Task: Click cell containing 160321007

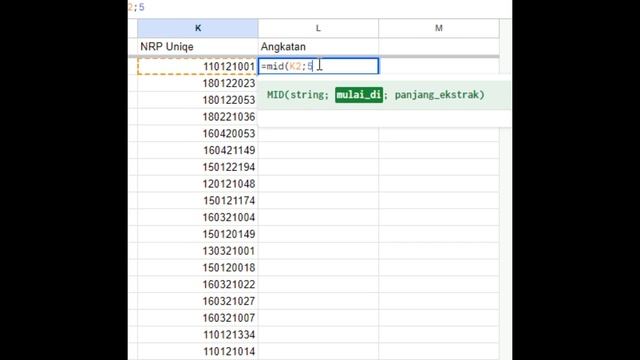Action: click(198, 318)
